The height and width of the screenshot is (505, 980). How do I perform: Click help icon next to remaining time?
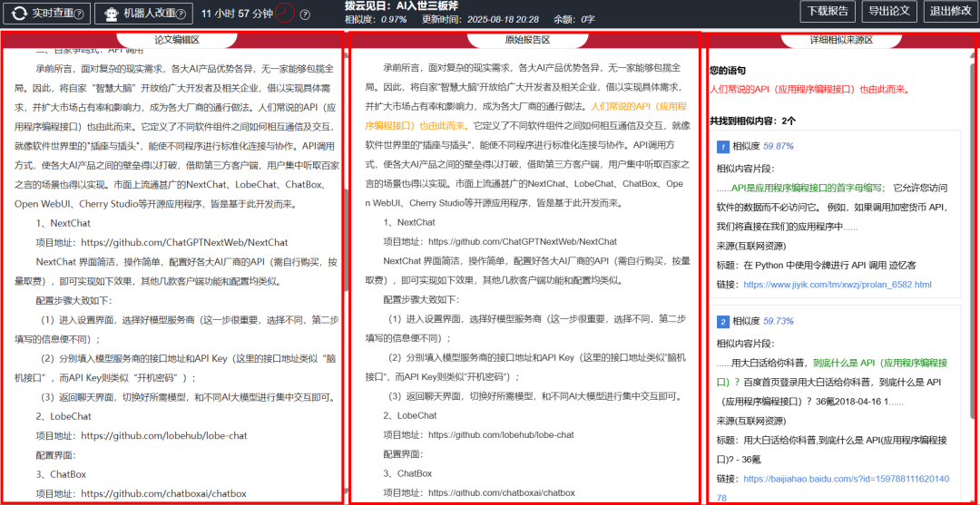tap(305, 15)
